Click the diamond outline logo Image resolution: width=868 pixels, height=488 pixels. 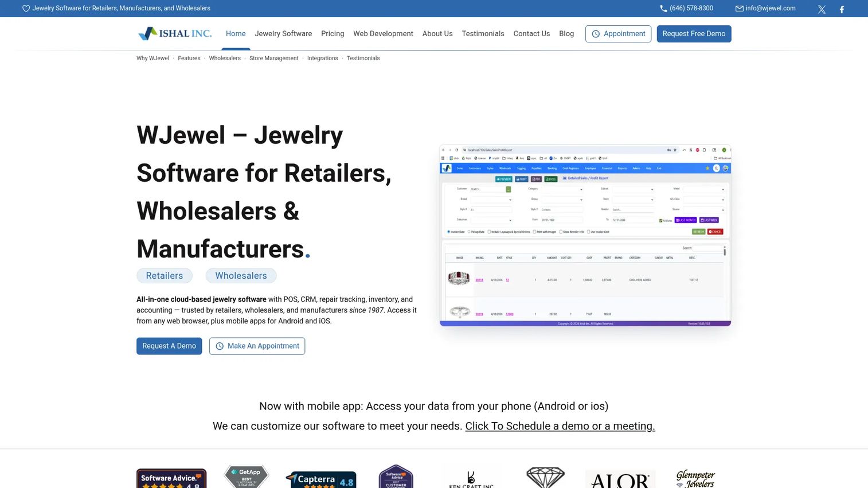(545, 477)
